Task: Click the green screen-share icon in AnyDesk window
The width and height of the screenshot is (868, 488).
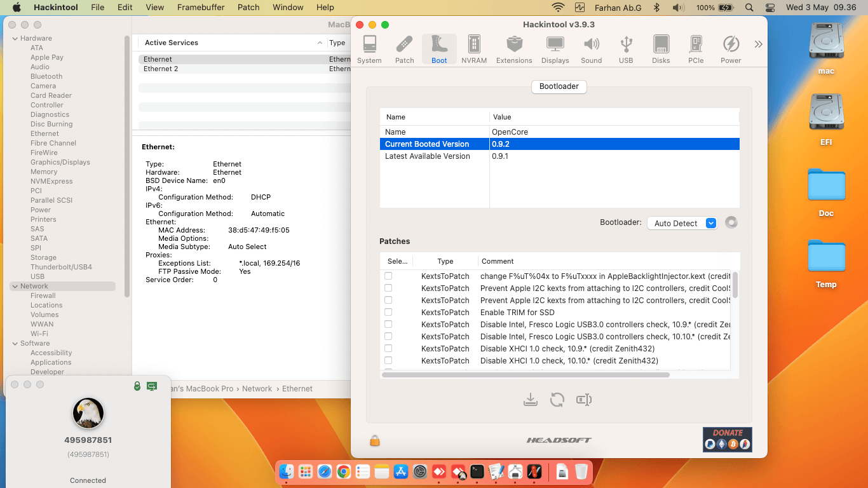Action: (x=152, y=386)
